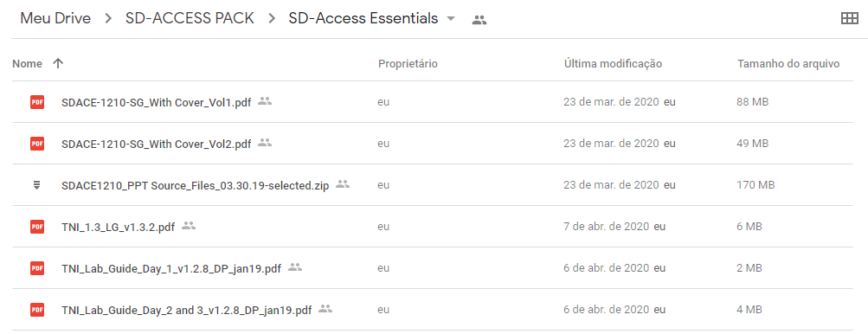Click Tamanho do arquivo column header
The width and height of the screenshot is (868, 334).
coord(788,64)
